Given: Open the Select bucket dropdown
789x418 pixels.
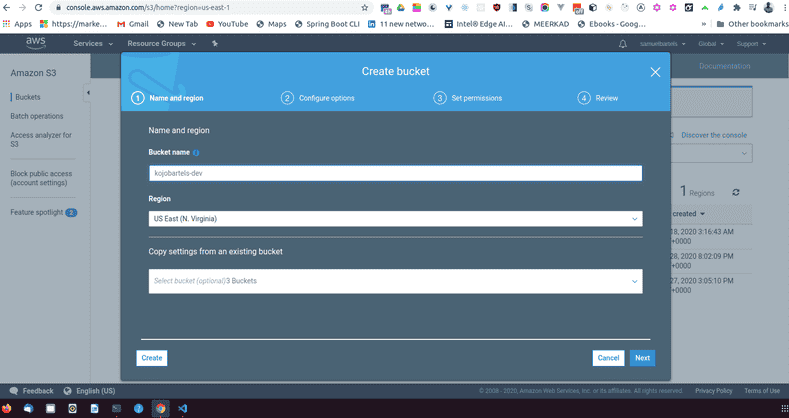Looking at the screenshot, I should click(x=396, y=281).
